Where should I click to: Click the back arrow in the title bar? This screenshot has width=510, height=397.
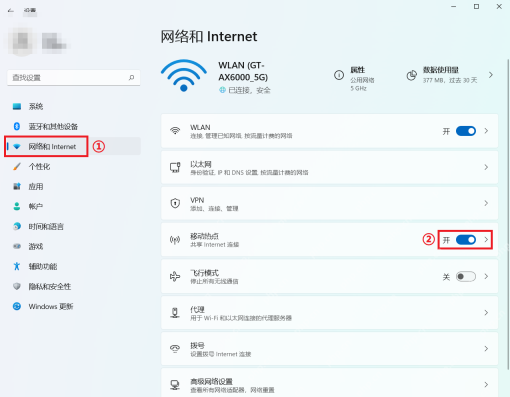click(11, 11)
